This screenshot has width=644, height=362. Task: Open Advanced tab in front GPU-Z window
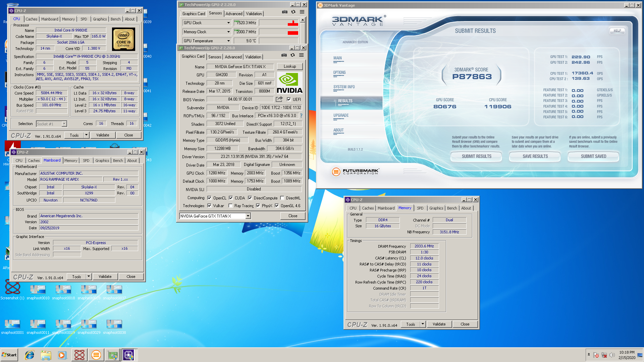233,57
